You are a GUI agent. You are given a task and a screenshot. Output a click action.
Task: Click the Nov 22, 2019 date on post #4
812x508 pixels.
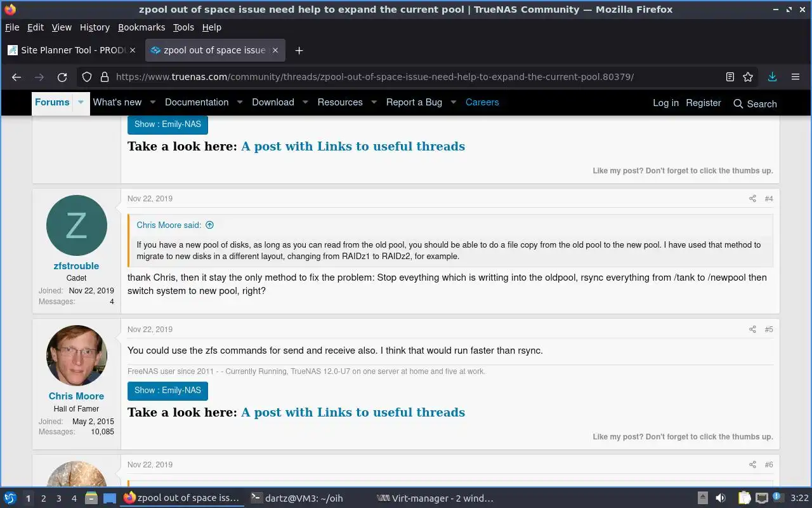[x=150, y=199]
